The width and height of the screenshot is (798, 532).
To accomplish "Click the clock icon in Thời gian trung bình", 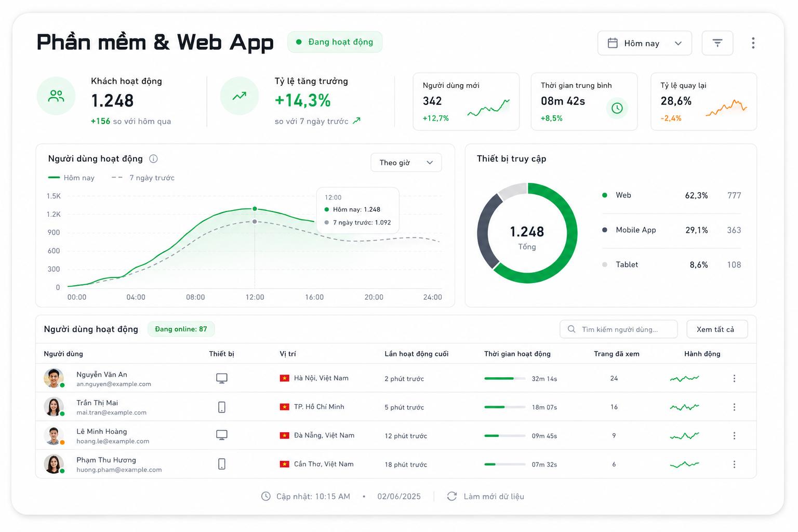I will (x=617, y=108).
